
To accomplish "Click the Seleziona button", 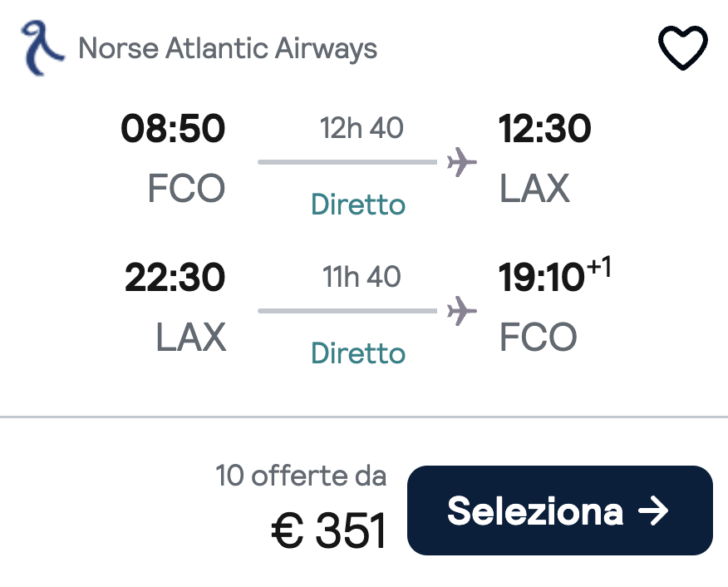I will pyautogui.click(x=559, y=510).
